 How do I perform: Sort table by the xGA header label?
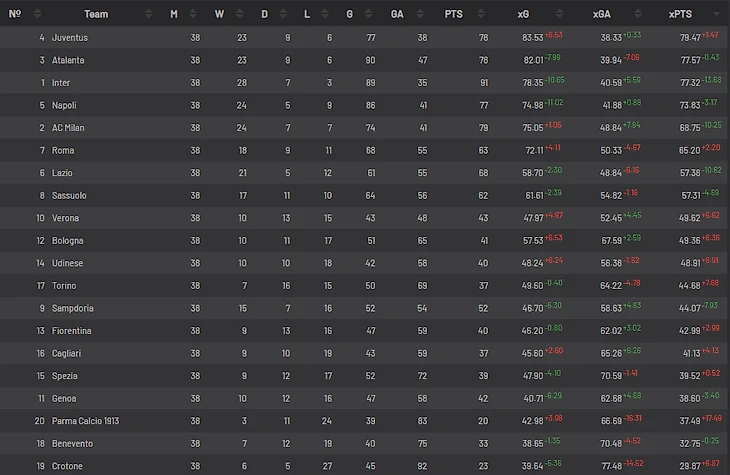click(x=601, y=14)
